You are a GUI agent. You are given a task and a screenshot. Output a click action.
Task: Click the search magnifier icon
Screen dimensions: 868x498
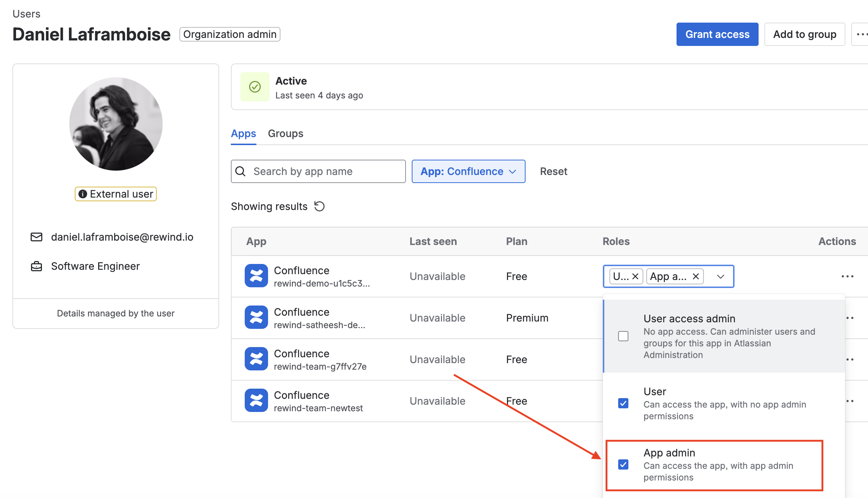tap(241, 171)
